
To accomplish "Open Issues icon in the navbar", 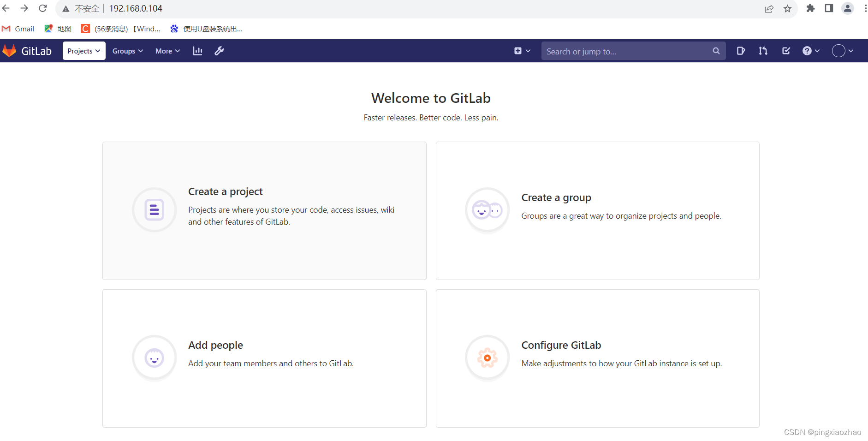I will point(741,51).
